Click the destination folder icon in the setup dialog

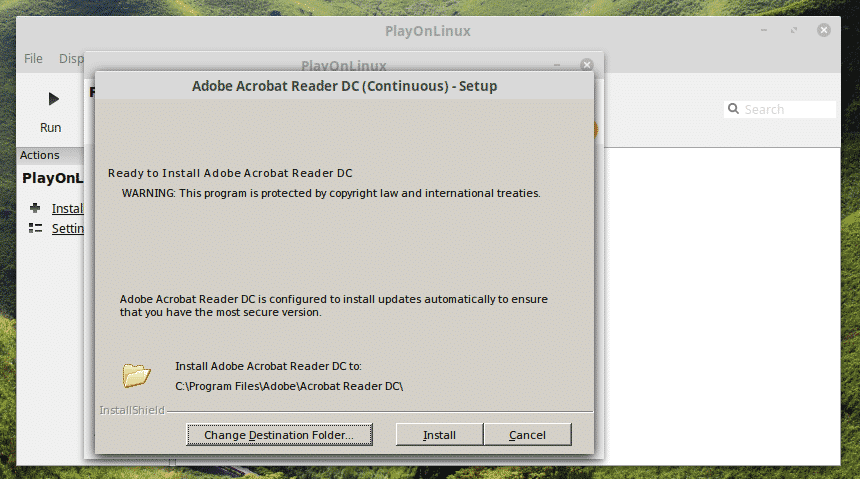(x=136, y=375)
